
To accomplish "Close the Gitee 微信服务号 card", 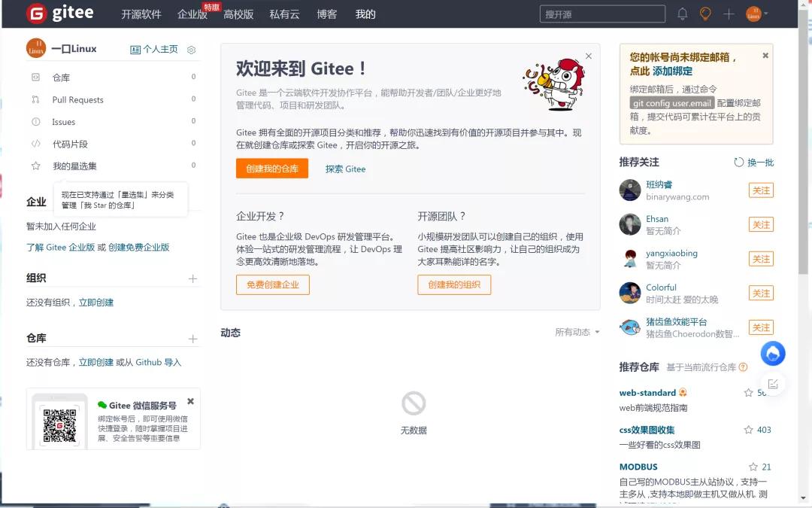I will 190,401.
